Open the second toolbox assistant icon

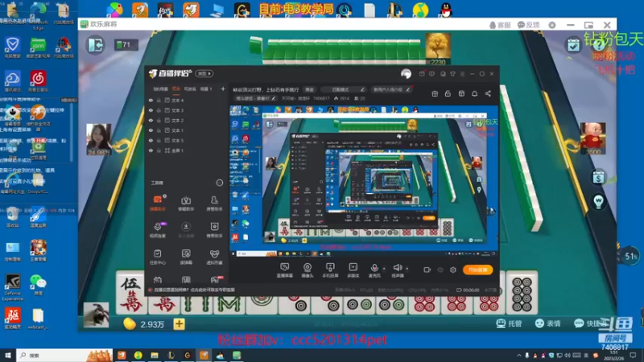click(186, 203)
